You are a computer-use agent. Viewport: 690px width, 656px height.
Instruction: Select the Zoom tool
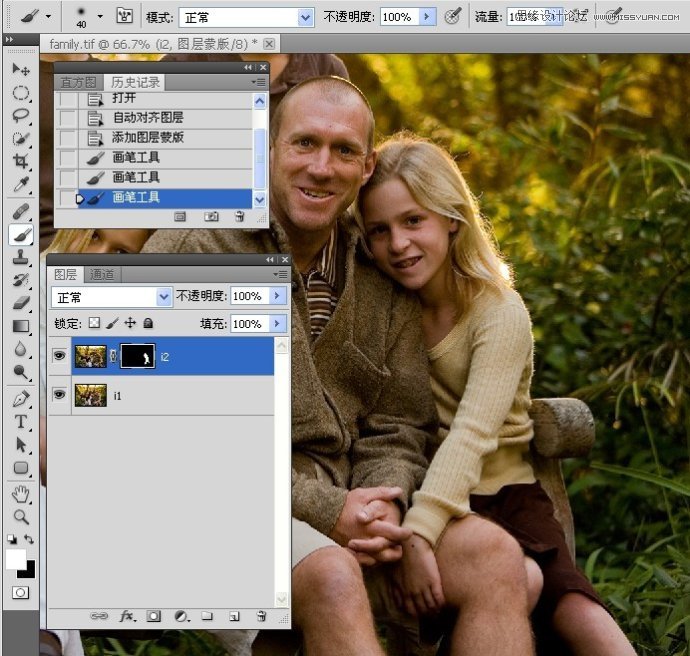click(21, 517)
